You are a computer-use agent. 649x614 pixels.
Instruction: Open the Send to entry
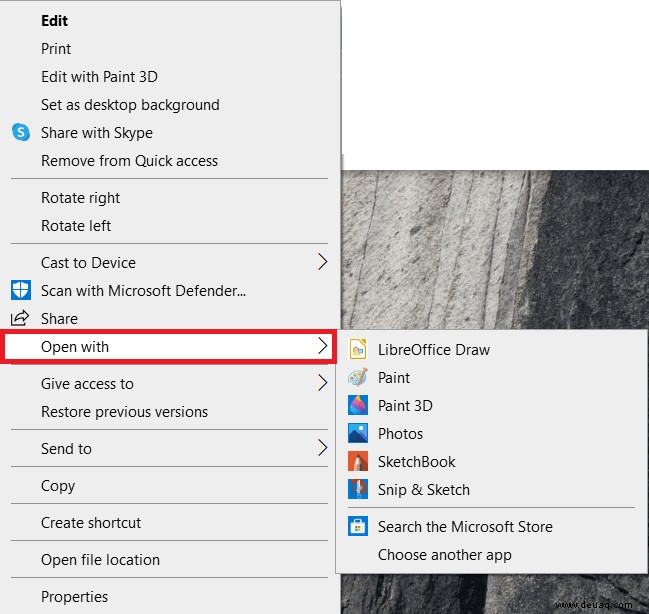(x=170, y=448)
